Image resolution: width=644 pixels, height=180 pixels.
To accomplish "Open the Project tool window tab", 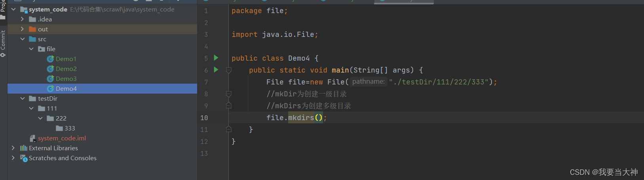I will tap(3, 10).
